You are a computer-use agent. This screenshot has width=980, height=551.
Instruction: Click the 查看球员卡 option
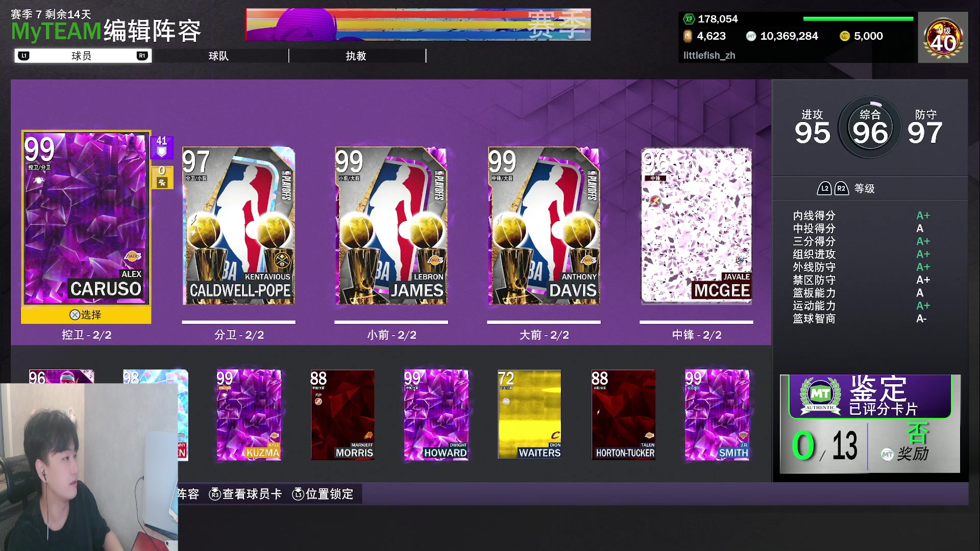click(x=246, y=494)
